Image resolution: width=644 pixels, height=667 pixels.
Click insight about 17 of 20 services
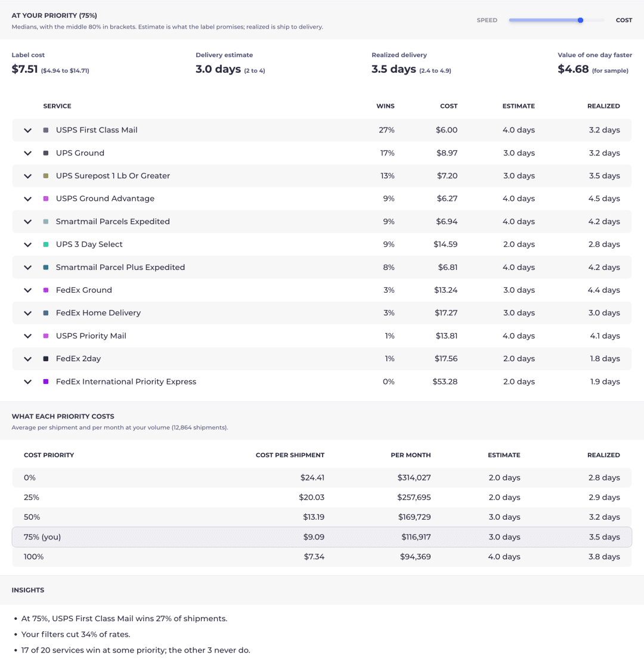click(136, 650)
